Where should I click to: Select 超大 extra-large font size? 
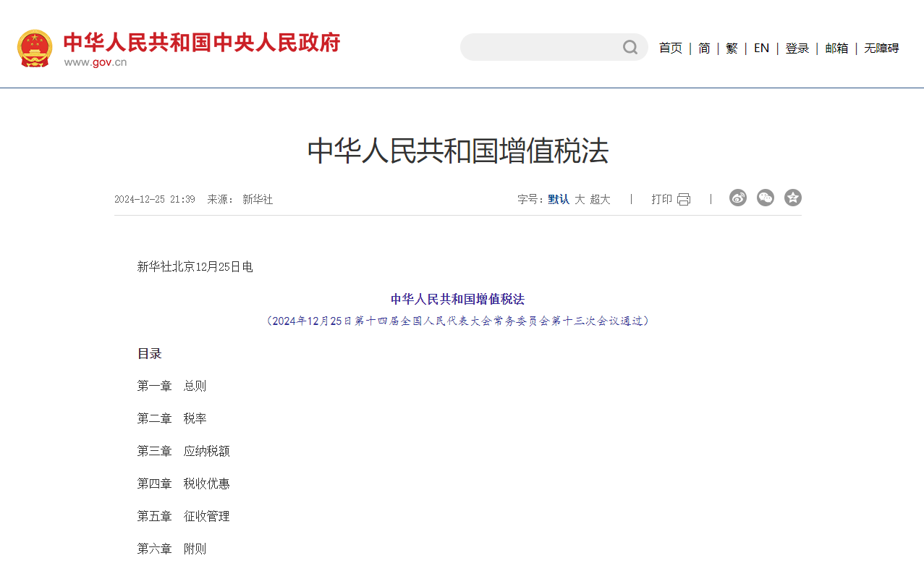(x=600, y=199)
